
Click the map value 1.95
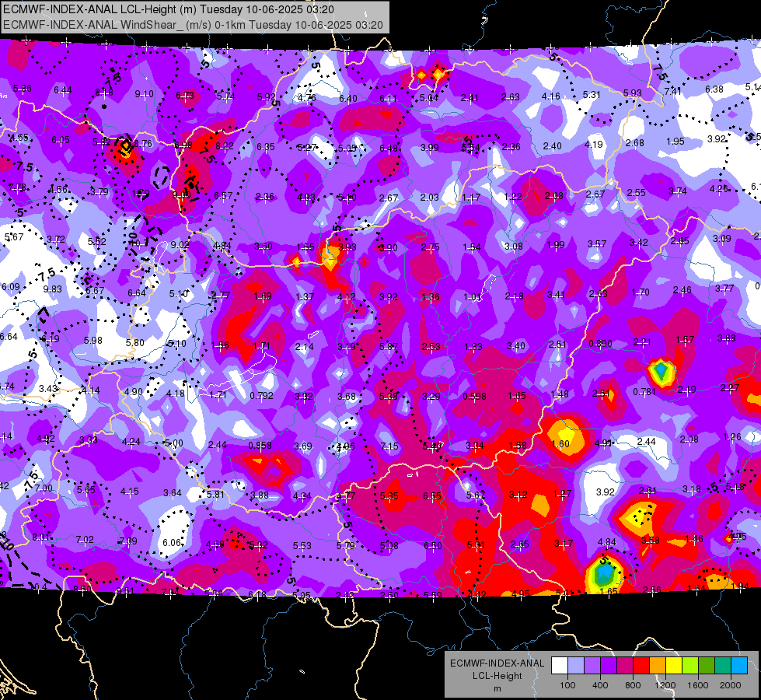675,141
